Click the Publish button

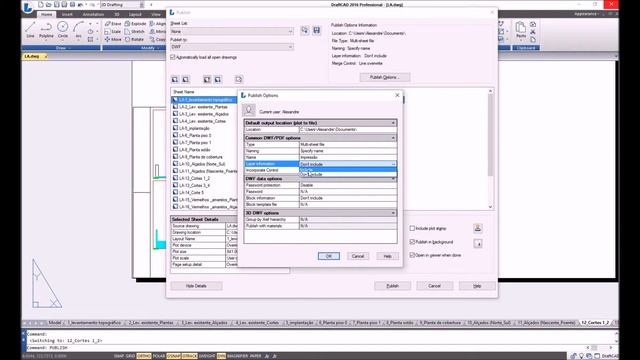click(393, 286)
